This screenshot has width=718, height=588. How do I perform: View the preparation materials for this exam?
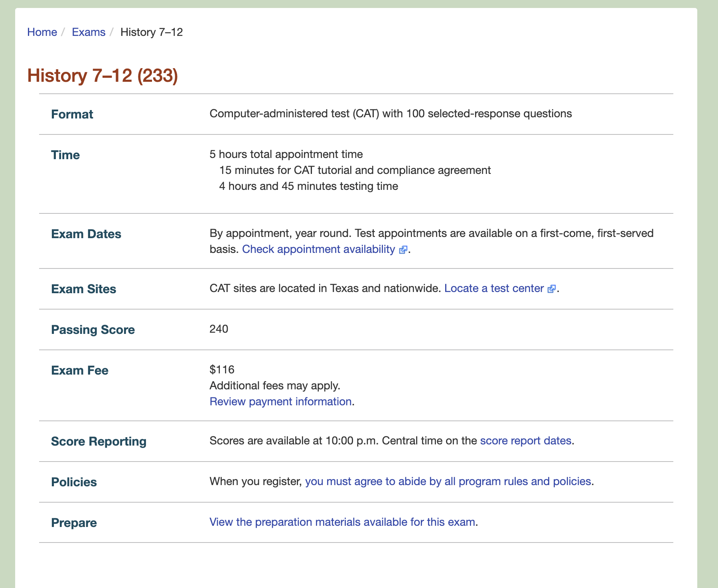coord(342,522)
